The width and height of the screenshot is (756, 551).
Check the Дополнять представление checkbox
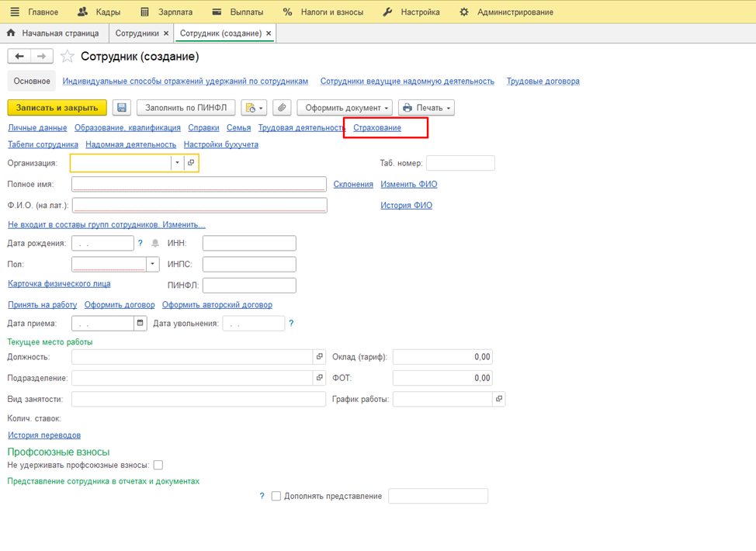276,496
